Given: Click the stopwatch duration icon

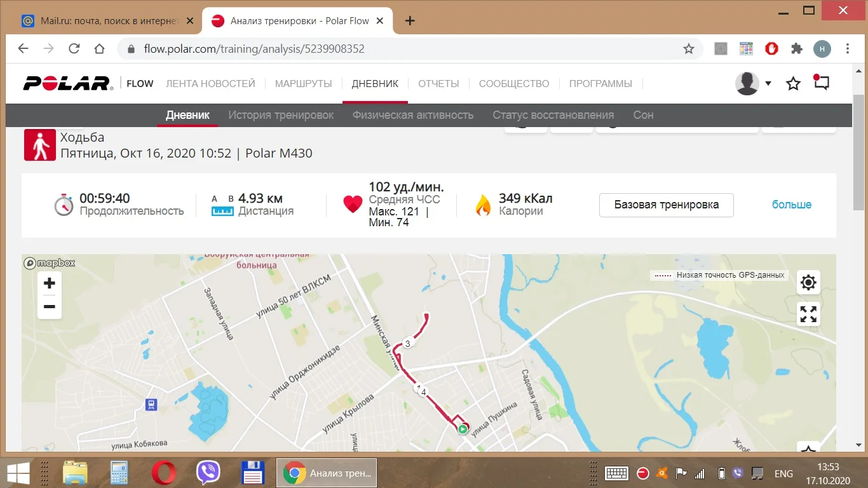Looking at the screenshot, I should pos(64,205).
